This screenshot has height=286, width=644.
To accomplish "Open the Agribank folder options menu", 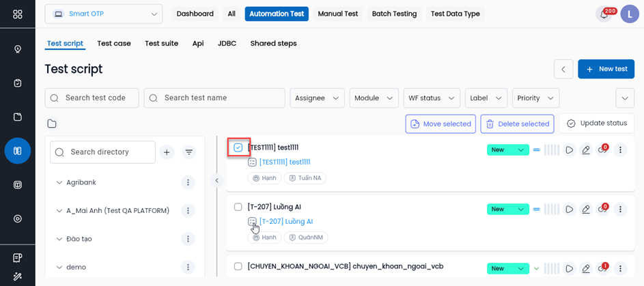I will (188, 183).
